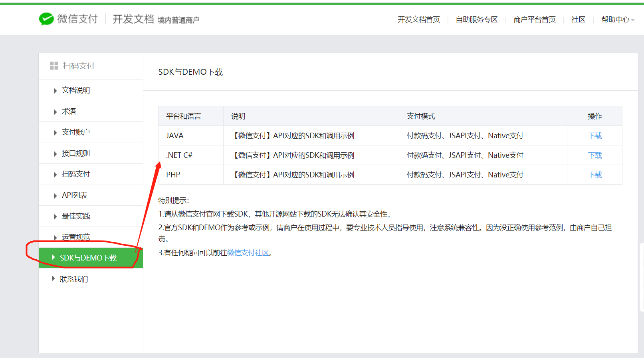Download the PHP SDK via 下载 link
644x358 pixels.
point(595,175)
